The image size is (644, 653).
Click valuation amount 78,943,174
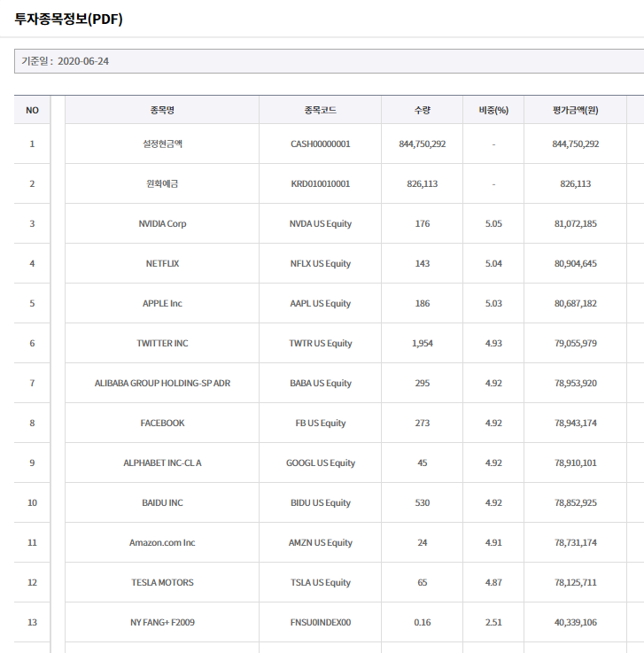(x=575, y=424)
